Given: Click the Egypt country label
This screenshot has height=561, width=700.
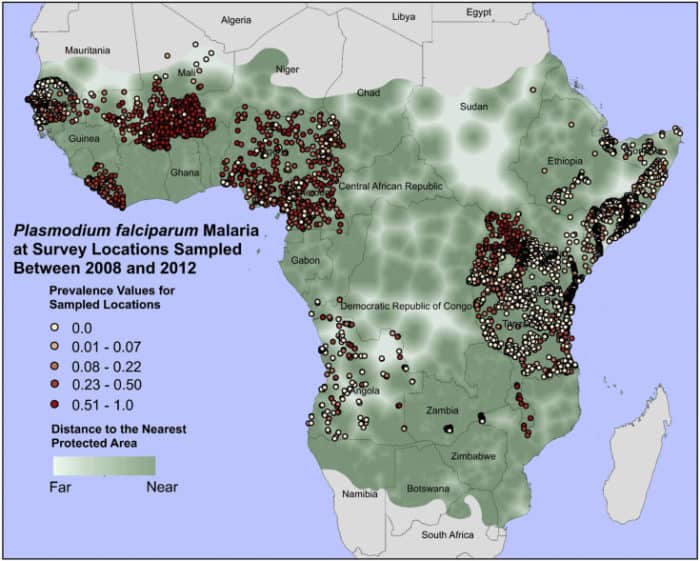Looking at the screenshot, I should pos(479,12).
